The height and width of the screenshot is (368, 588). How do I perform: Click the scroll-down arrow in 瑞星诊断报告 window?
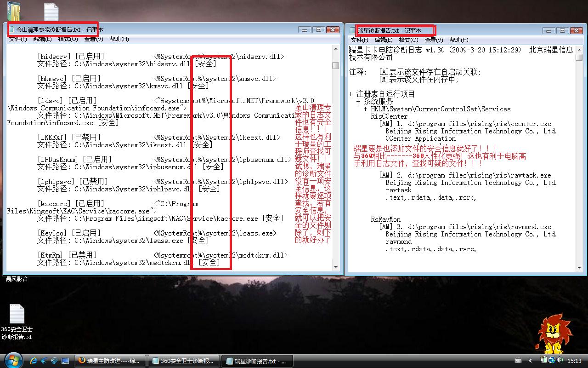[580, 268]
